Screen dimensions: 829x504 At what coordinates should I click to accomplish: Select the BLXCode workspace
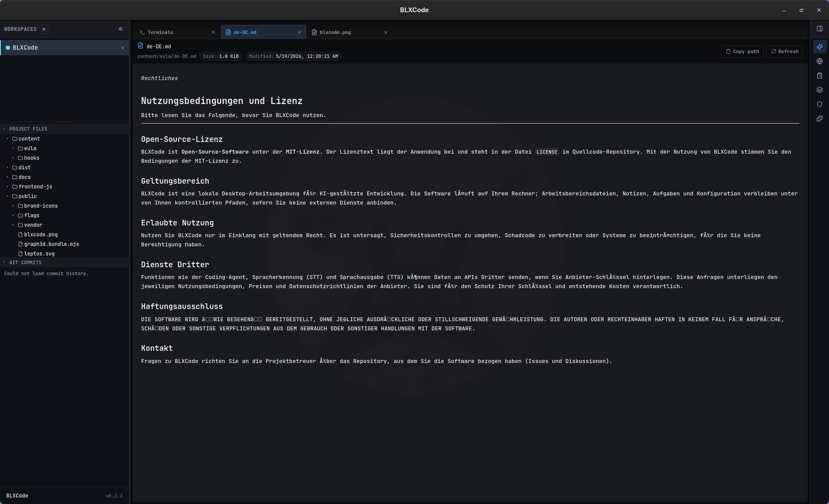[x=64, y=48]
